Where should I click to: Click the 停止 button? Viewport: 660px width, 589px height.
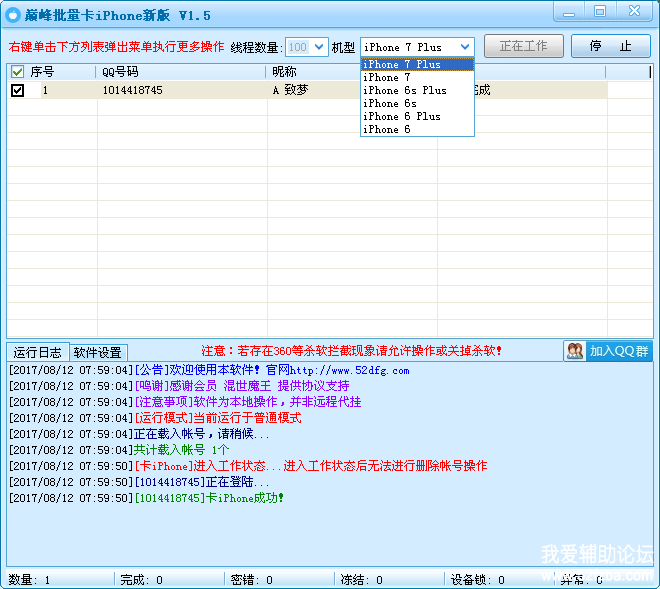point(611,46)
